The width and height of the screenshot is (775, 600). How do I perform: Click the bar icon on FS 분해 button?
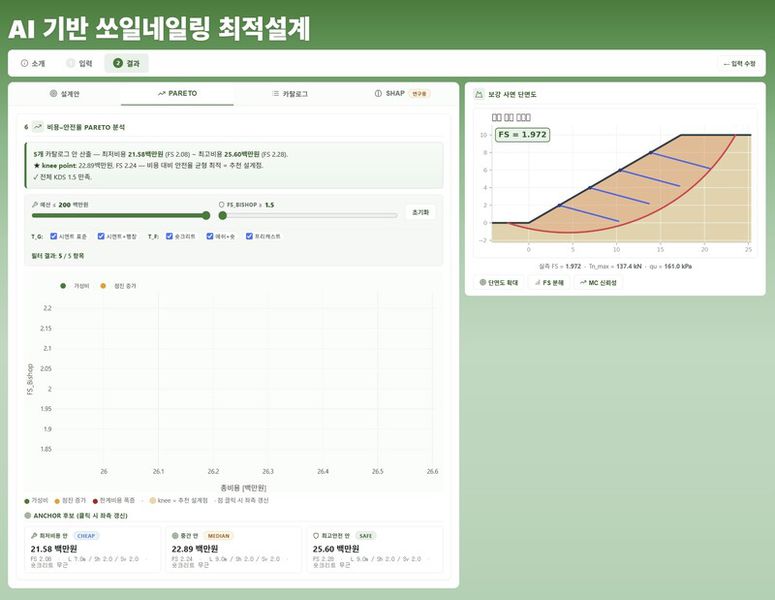click(537, 283)
